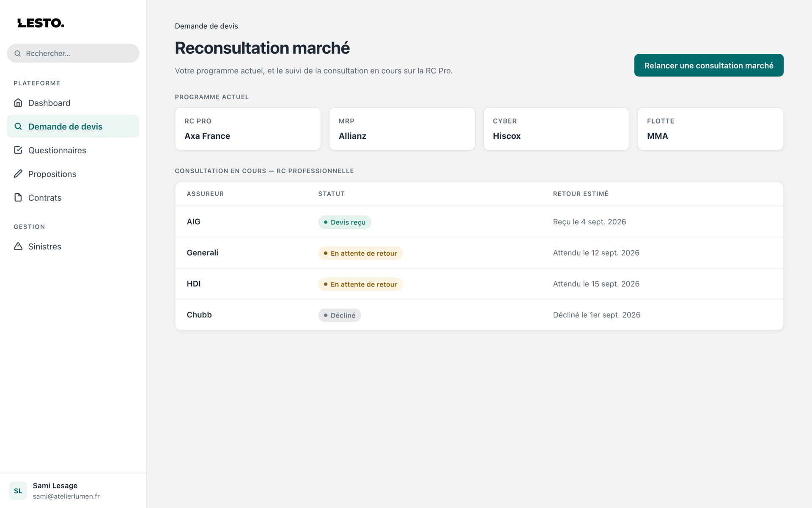
Task: Click the Propositions pencil icon
Action: pyautogui.click(x=18, y=174)
